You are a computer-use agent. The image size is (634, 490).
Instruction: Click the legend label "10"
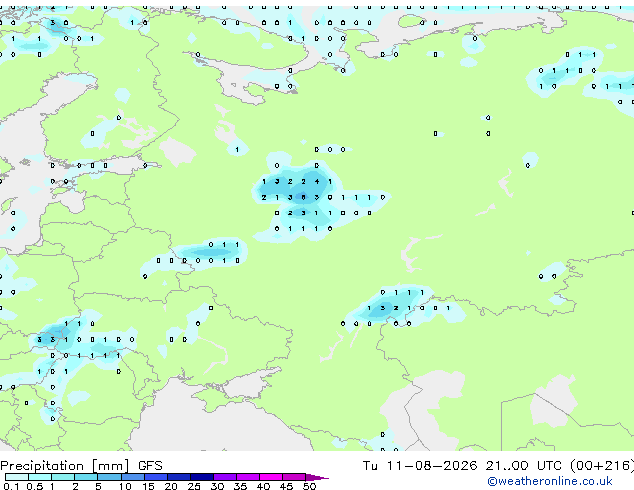[x=125, y=486]
